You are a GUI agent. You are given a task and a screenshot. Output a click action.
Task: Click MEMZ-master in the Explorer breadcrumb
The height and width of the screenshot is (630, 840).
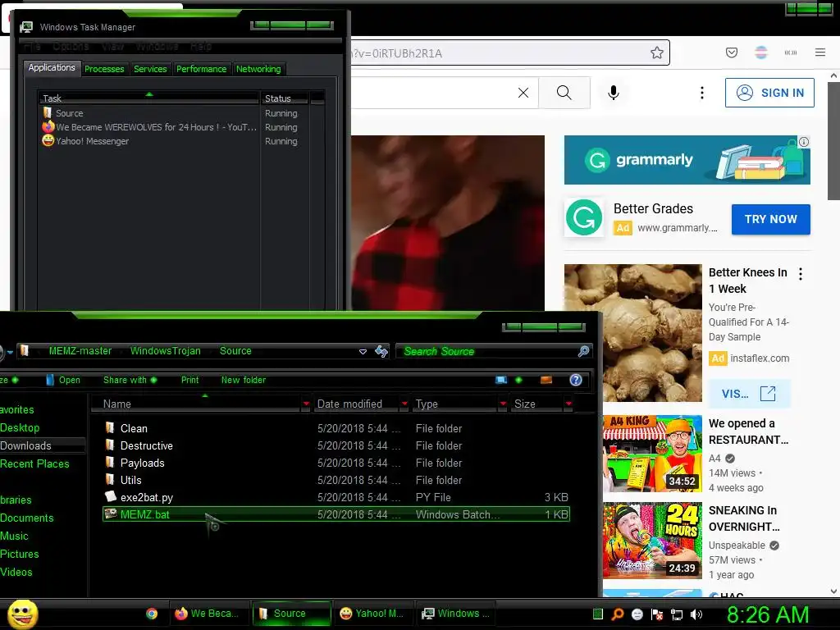tap(80, 351)
